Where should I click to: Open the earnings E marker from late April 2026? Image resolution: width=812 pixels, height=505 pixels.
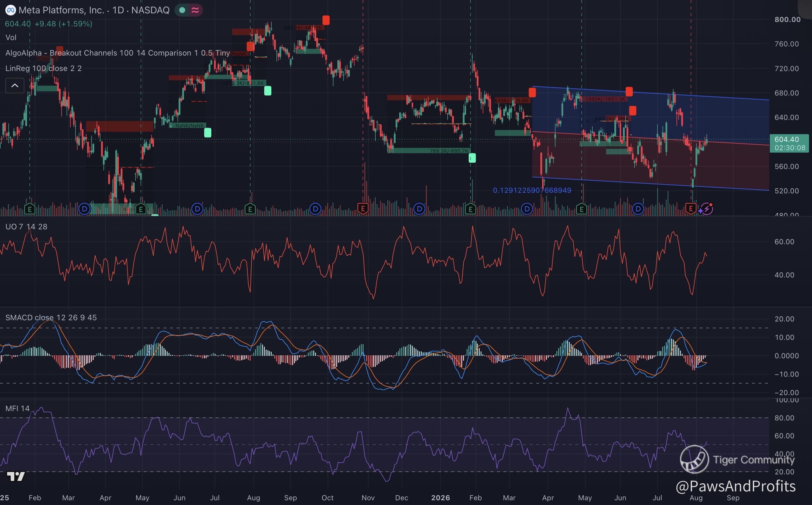(582, 209)
